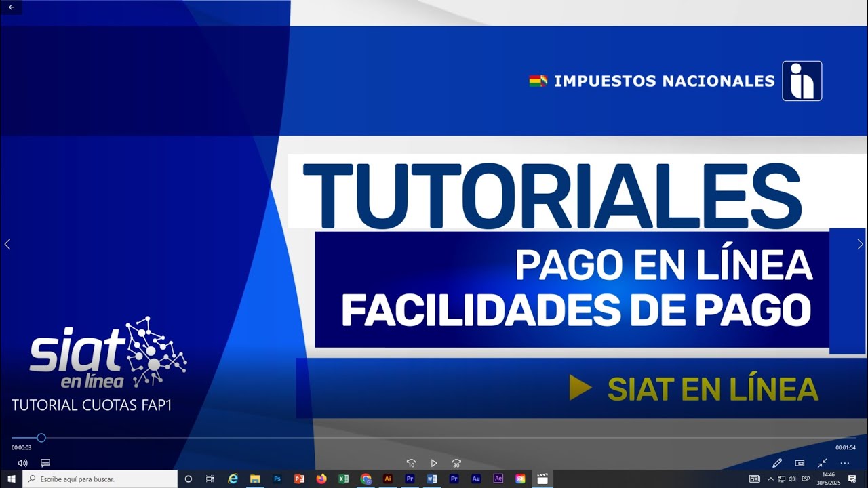868x488 pixels.
Task: Go back with the top-left arrow
Action: (12, 7)
